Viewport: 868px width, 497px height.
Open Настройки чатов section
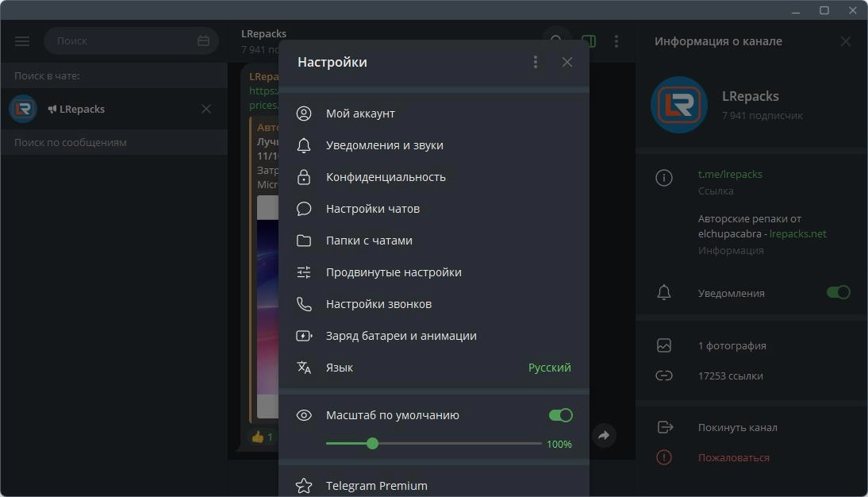pyautogui.click(x=433, y=209)
